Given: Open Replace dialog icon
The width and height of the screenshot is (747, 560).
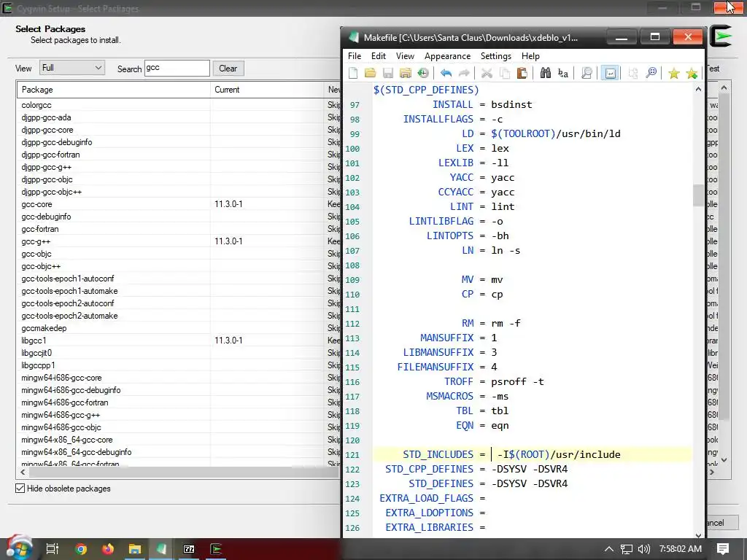Looking at the screenshot, I should coord(563,73).
